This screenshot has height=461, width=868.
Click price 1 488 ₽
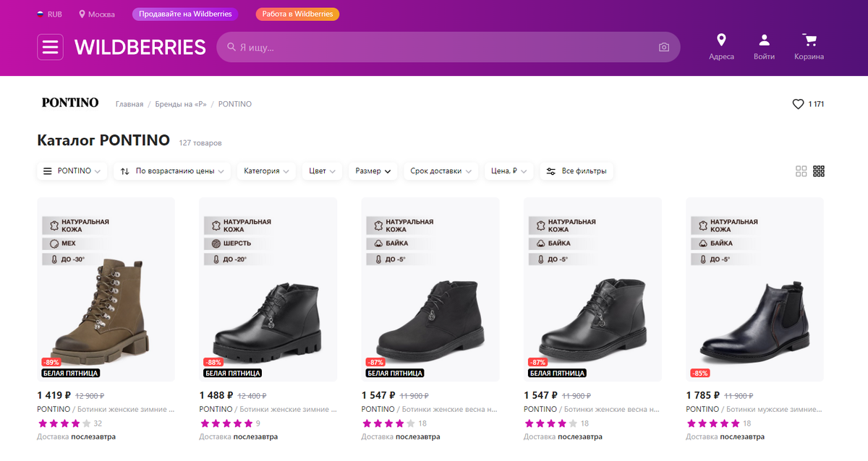coord(216,395)
